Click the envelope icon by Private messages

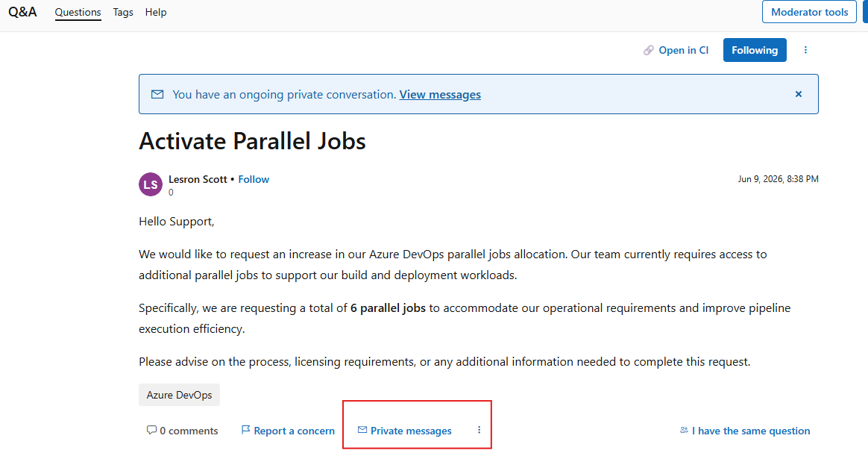[x=362, y=430]
